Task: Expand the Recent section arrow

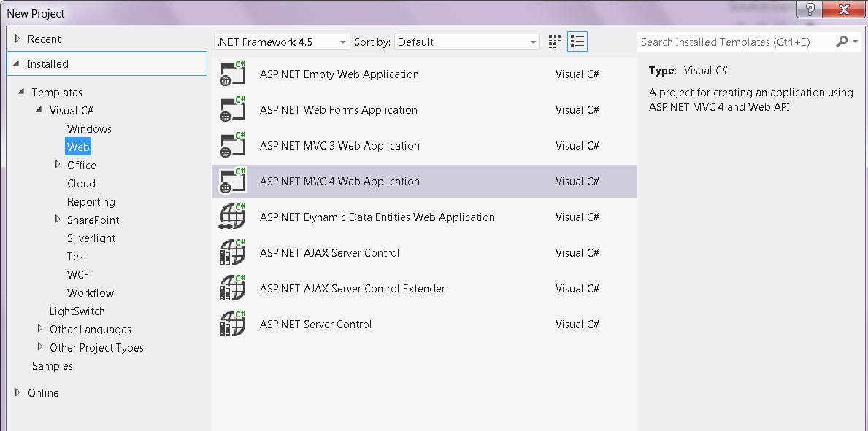Action: [x=18, y=39]
